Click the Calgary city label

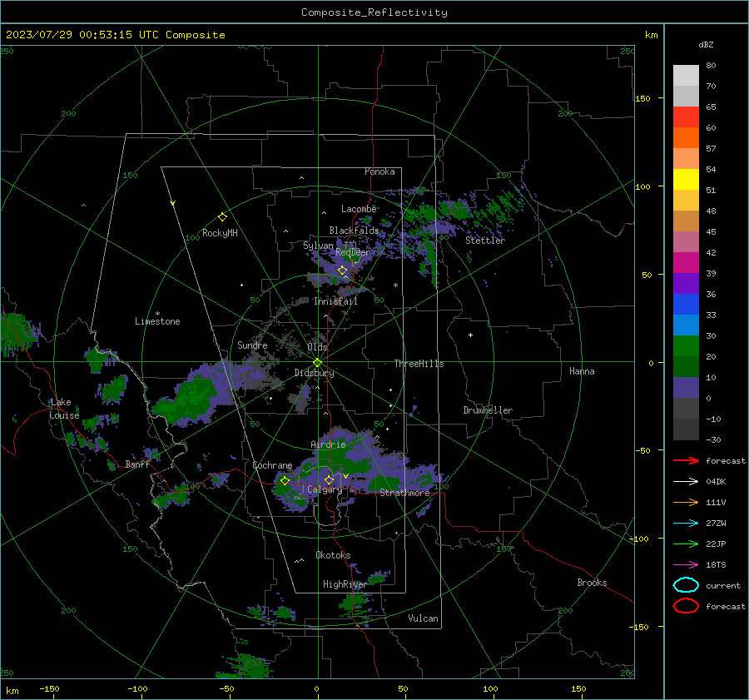(x=325, y=489)
